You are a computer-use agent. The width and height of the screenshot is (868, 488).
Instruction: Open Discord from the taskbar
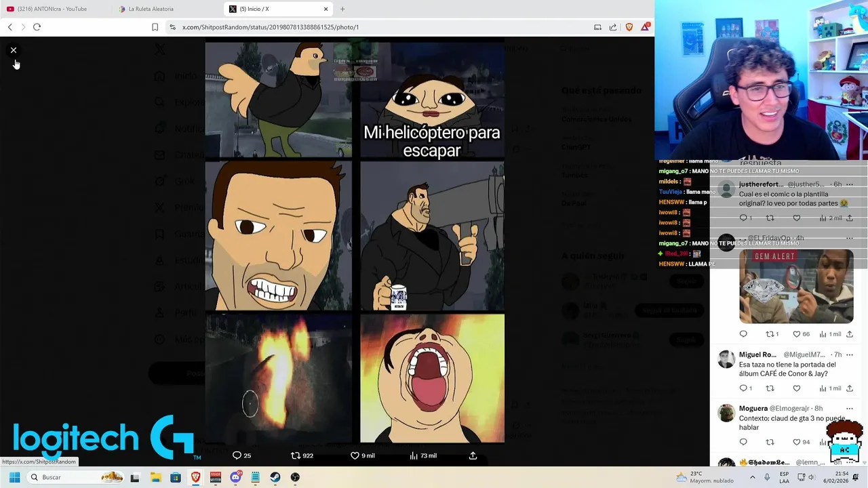tap(235, 477)
